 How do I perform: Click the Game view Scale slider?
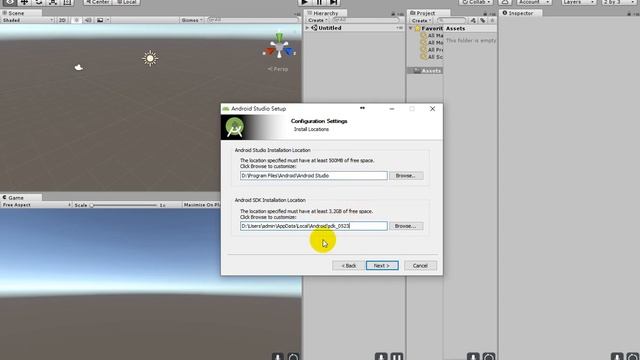click(124, 205)
